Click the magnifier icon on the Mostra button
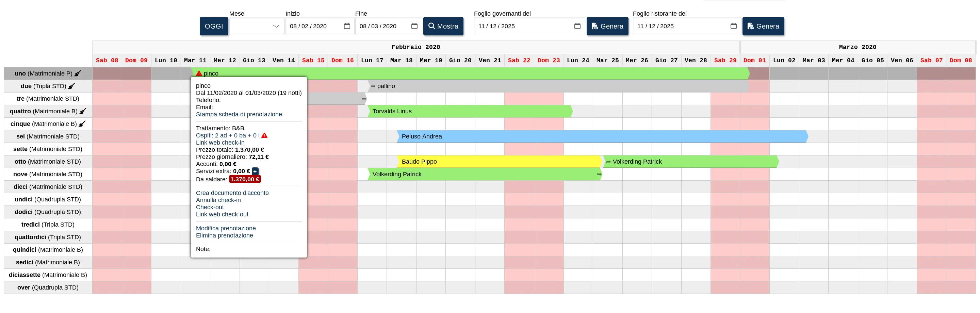 [432, 26]
